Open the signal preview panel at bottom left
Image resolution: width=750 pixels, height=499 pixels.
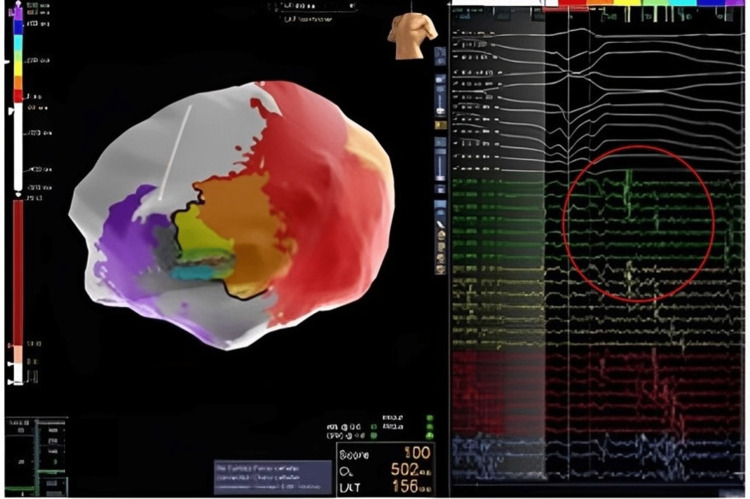[35, 455]
